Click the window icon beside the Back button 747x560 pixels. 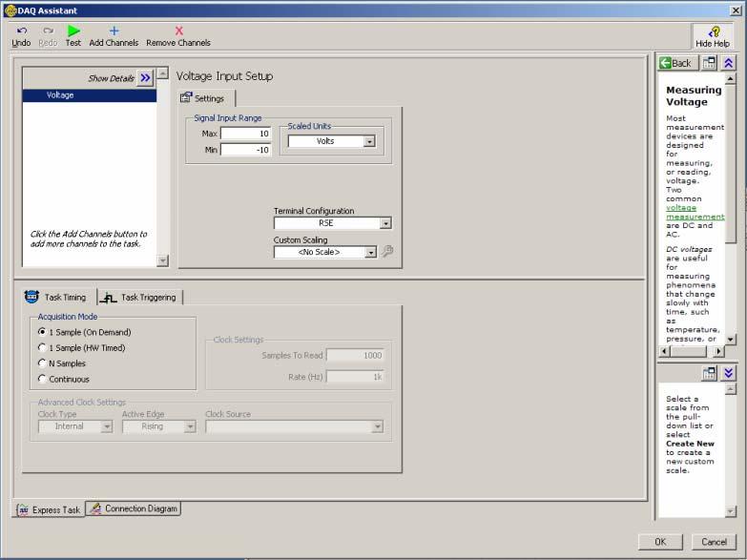coord(709,63)
